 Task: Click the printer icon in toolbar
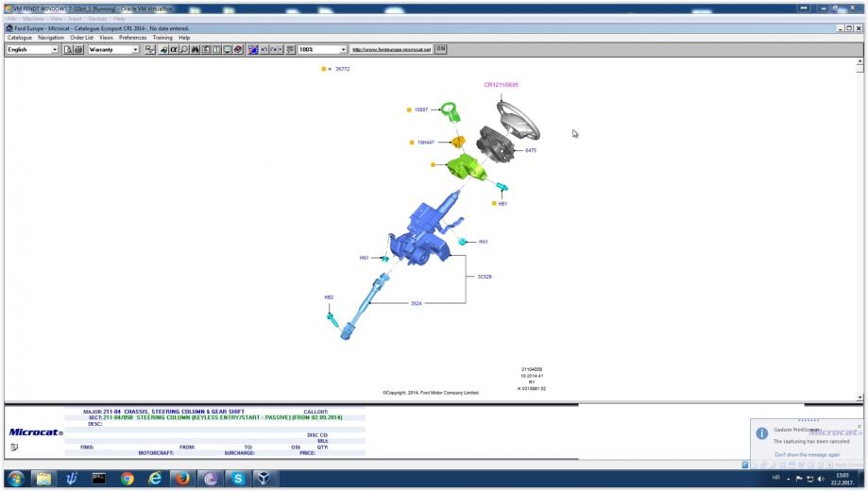78,50
